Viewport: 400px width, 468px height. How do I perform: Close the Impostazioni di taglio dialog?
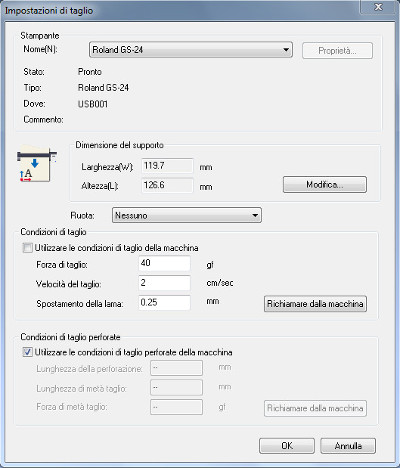(x=378, y=7)
